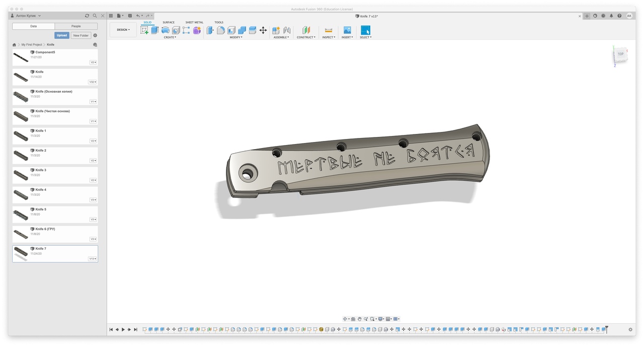Select the Press Pull tool
Image resolution: width=644 pixels, height=346 pixels.
[210, 30]
